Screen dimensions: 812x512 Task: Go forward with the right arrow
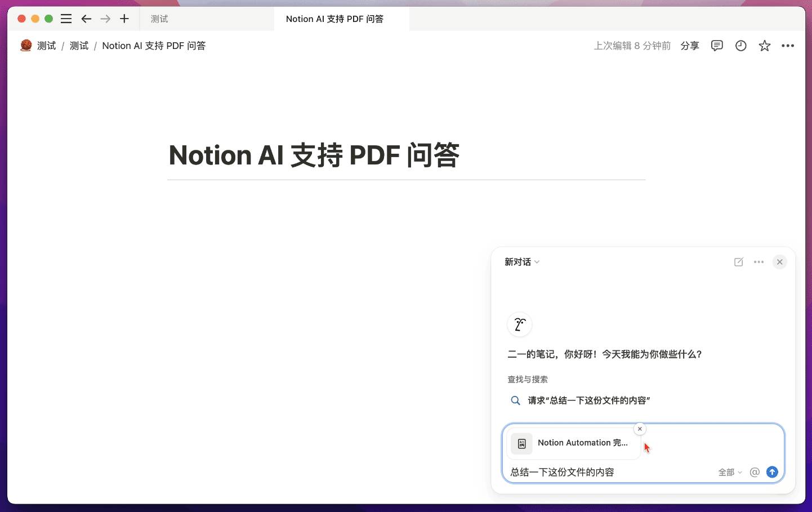tap(105, 19)
